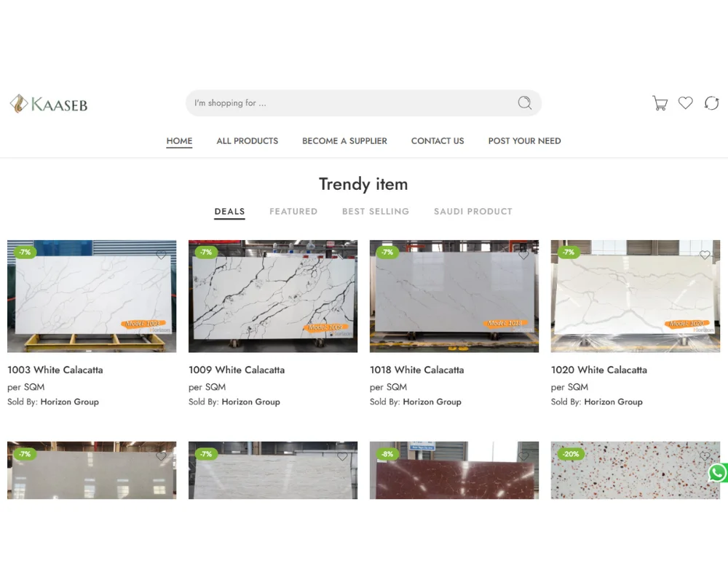Open Post Your Need page

[x=524, y=141]
